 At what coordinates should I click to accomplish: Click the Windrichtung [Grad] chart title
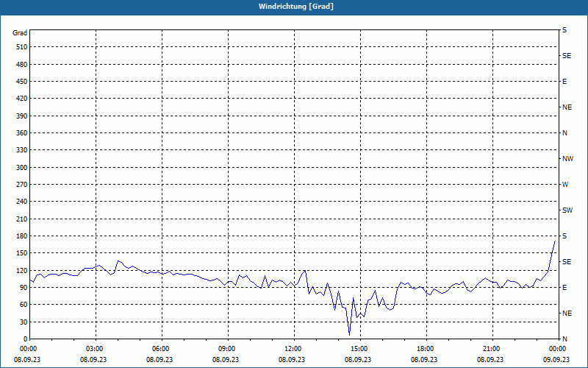(296, 7)
